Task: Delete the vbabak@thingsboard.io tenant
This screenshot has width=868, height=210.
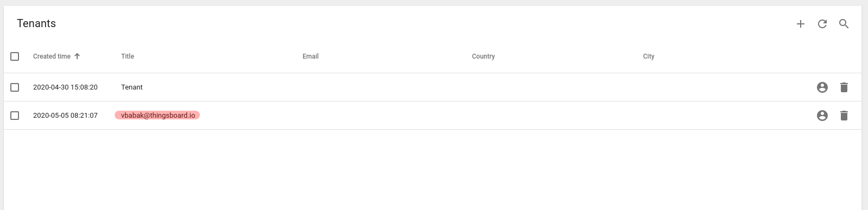Action: point(844,116)
